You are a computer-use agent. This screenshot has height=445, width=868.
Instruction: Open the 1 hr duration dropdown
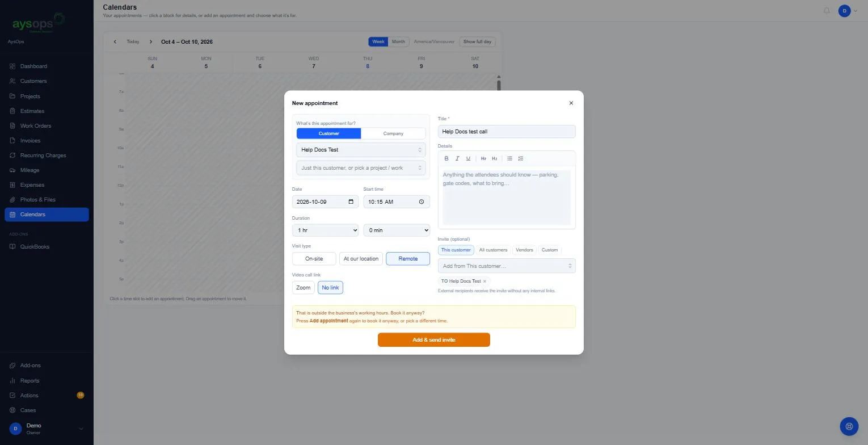[325, 230]
